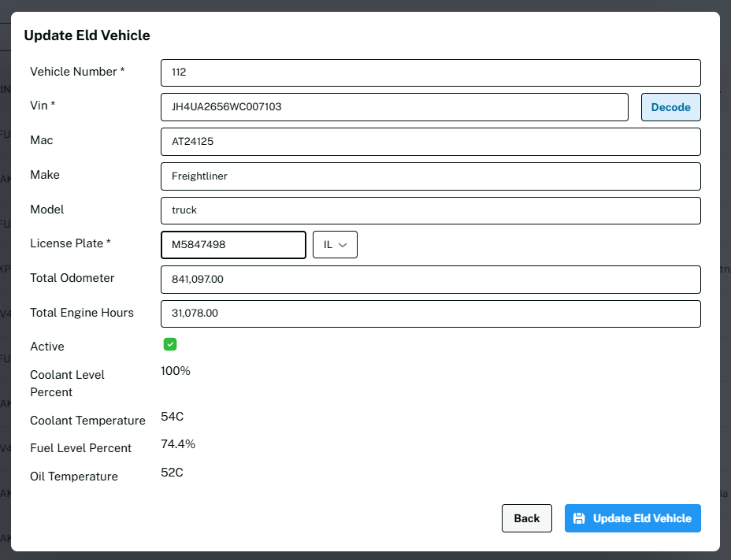The image size is (731, 560).
Task: Focus the Vehicle Number field
Action: coord(430,72)
